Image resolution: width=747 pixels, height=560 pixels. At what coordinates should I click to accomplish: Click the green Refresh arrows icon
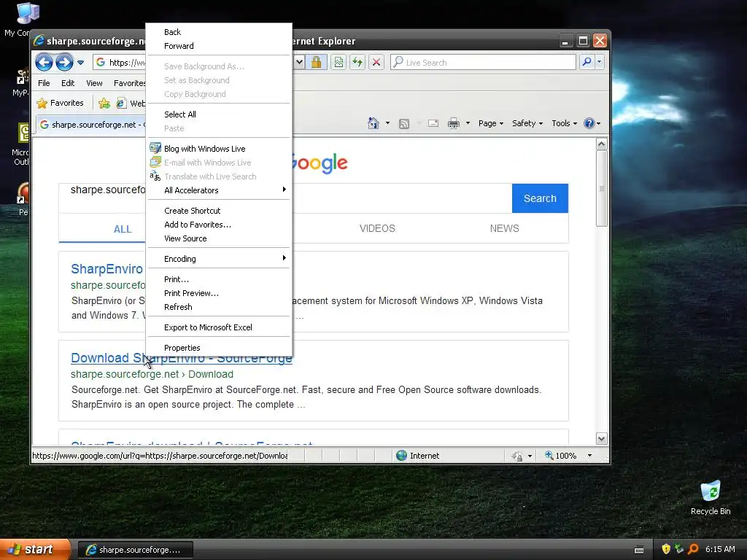coord(357,63)
